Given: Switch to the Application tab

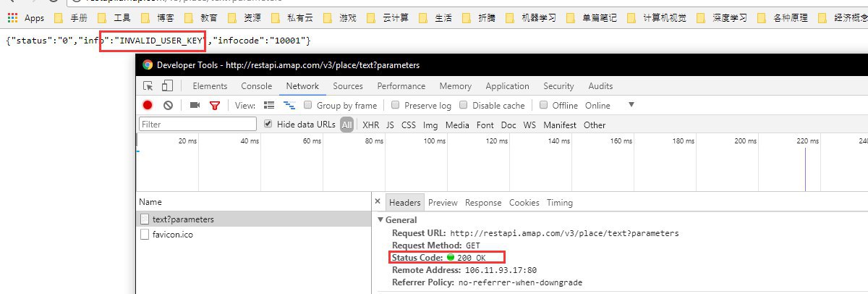Looking at the screenshot, I should point(508,86).
